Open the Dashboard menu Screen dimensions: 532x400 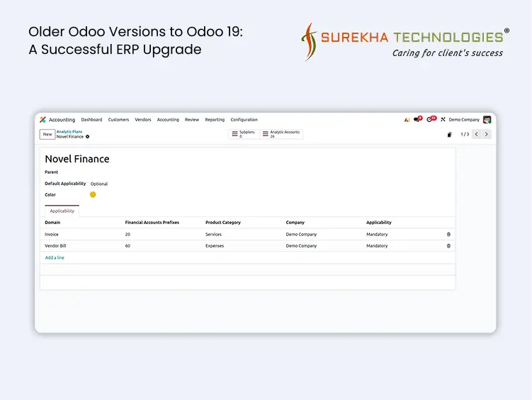tap(91, 120)
